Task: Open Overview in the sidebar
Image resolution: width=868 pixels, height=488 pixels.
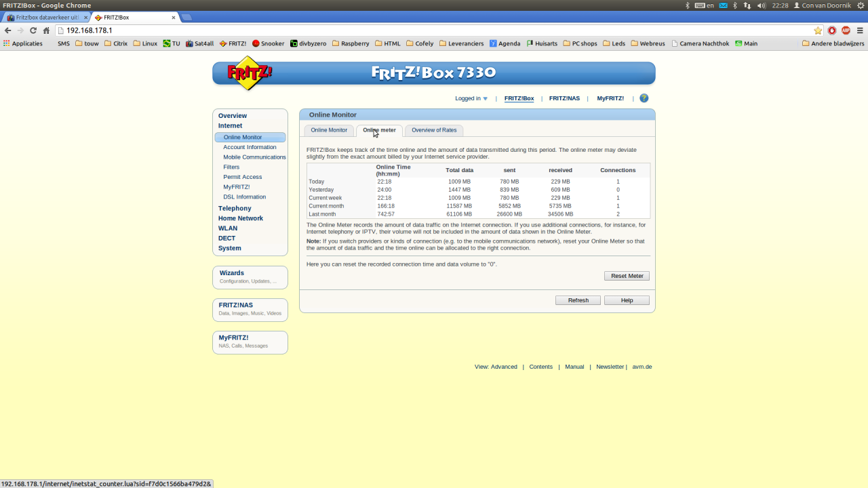Action: (233, 116)
